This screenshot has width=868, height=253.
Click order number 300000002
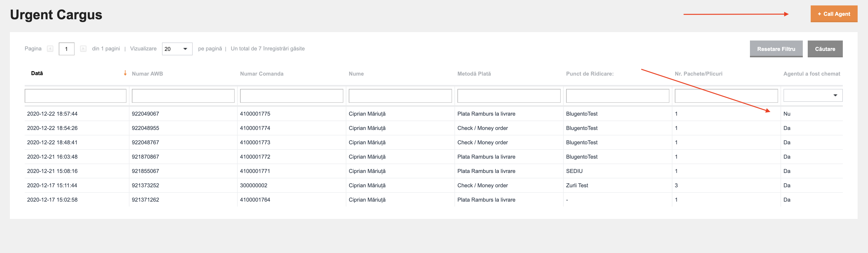click(253, 185)
